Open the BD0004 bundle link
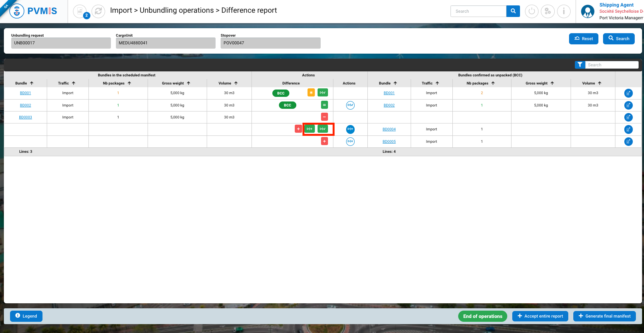The width and height of the screenshot is (644, 333). [x=389, y=129]
